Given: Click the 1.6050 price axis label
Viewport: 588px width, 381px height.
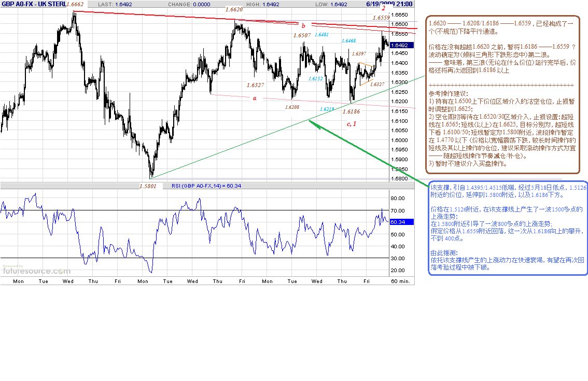Looking at the screenshot, I should (x=399, y=131).
